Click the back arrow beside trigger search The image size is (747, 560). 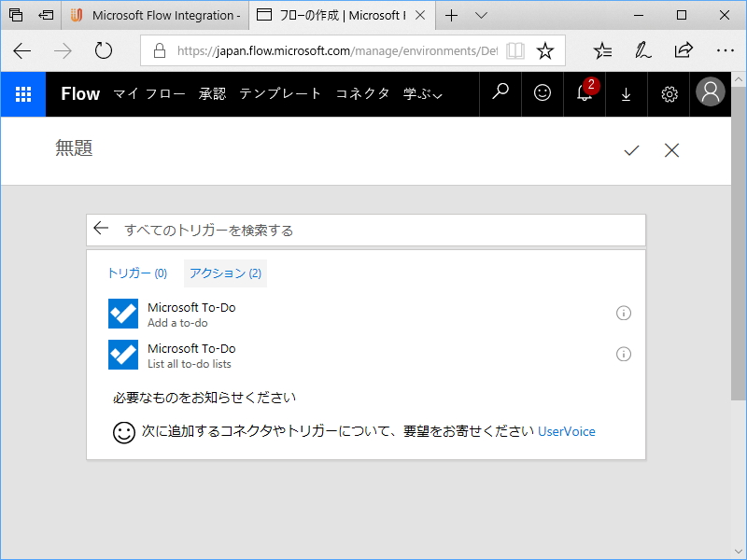[x=101, y=228]
